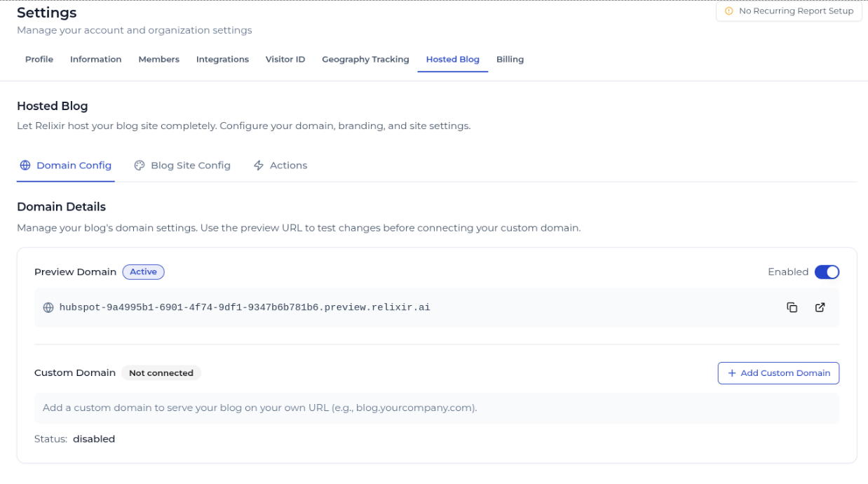Go to the Members tab

159,60
